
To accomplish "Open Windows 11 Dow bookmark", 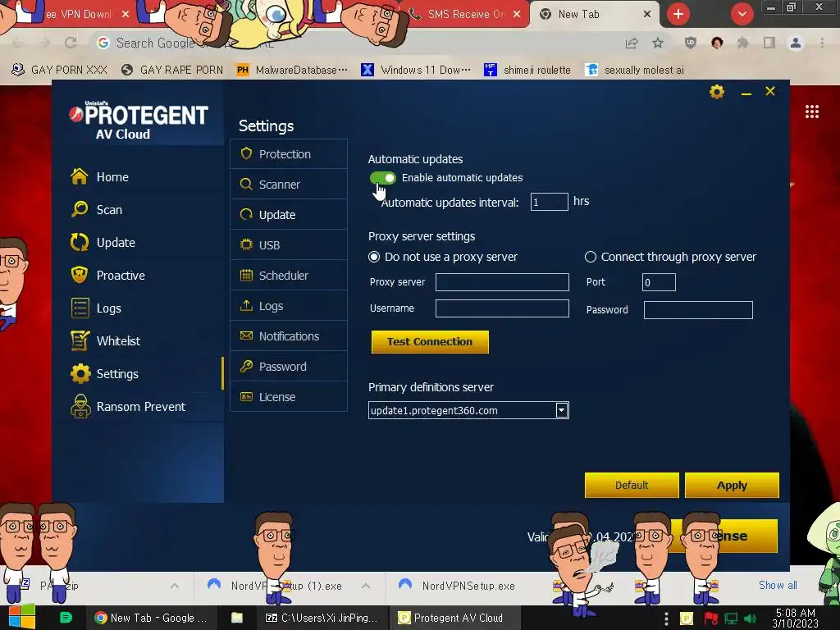I will [416, 70].
